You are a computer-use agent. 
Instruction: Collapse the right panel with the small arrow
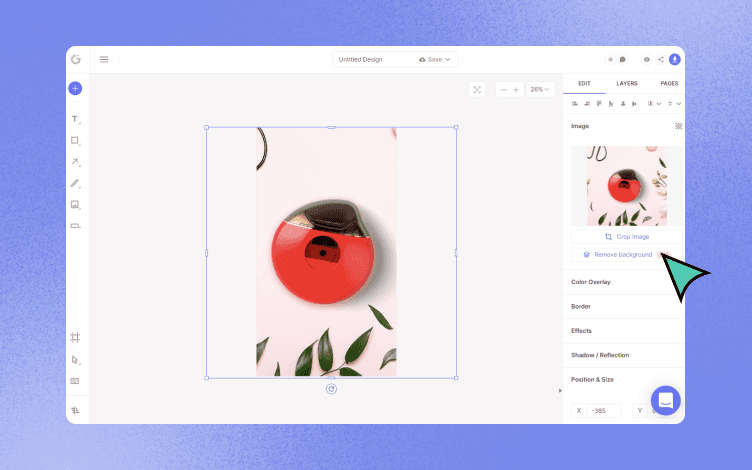pyautogui.click(x=560, y=391)
